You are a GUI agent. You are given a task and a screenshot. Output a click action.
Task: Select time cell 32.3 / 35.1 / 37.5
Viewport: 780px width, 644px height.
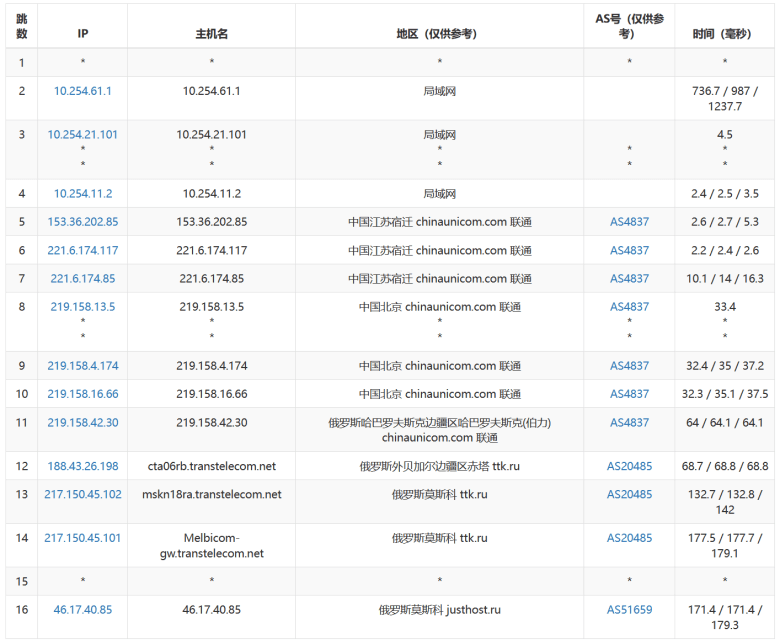coord(725,394)
